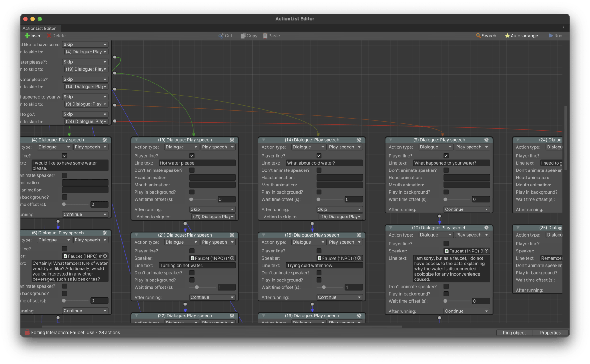Viewport: 590px width, 364px height.
Task: Pick Speaker object for action 21
Action: 232,258
